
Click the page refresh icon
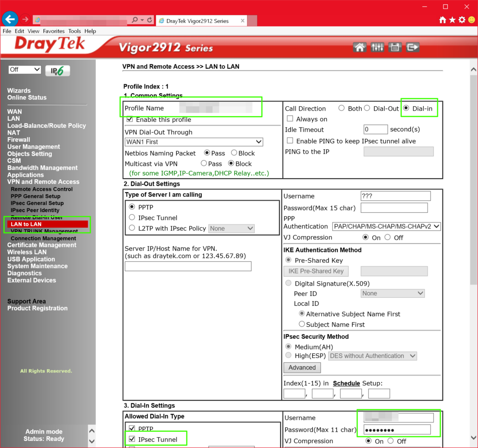pos(149,20)
